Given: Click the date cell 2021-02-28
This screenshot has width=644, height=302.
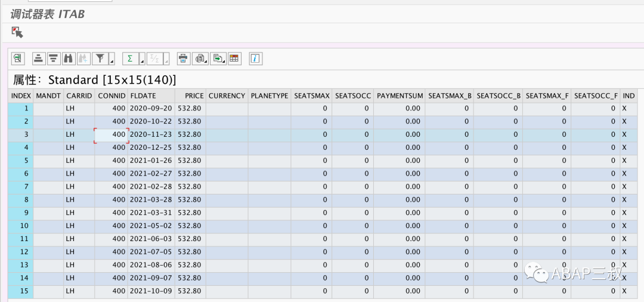Looking at the screenshot, I should click(151, 187).
